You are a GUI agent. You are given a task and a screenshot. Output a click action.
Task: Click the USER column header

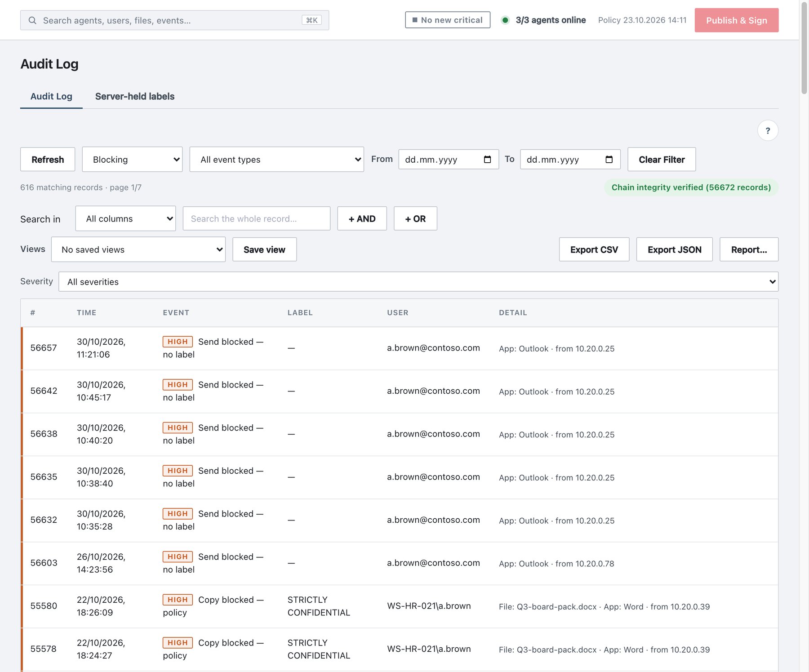(398, 313)
